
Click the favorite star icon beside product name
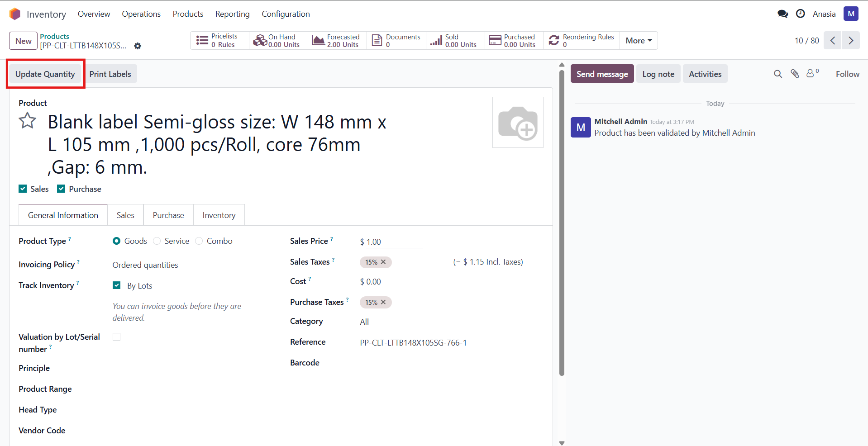(x=27, y=121)
